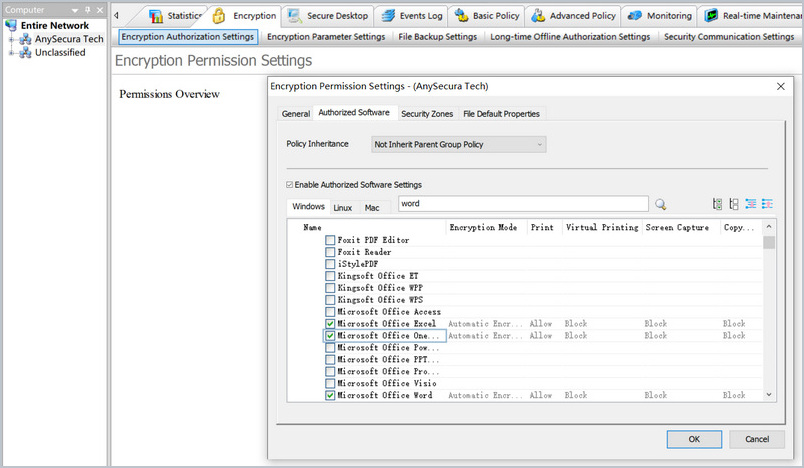Viewport: 804px width, 468px height.
Task: Open Encryption Parameter Settings
Action: 326,37
